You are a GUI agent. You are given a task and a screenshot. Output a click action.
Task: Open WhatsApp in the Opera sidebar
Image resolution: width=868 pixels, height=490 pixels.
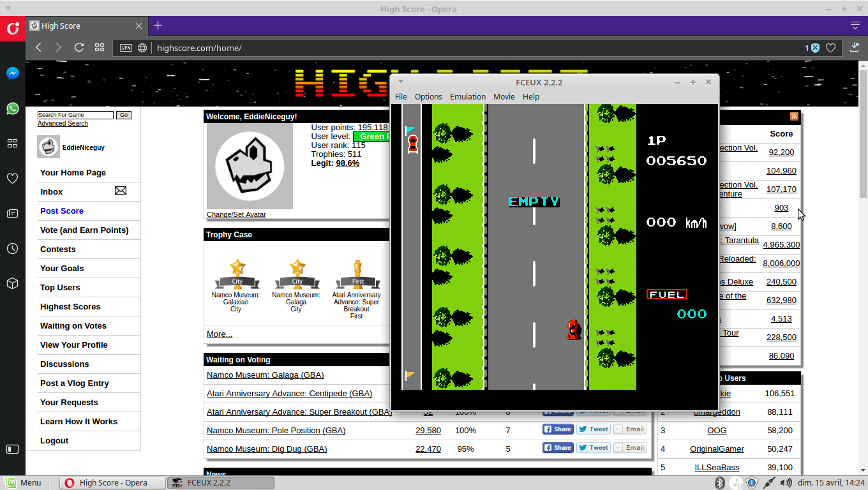tap(12, 108)
